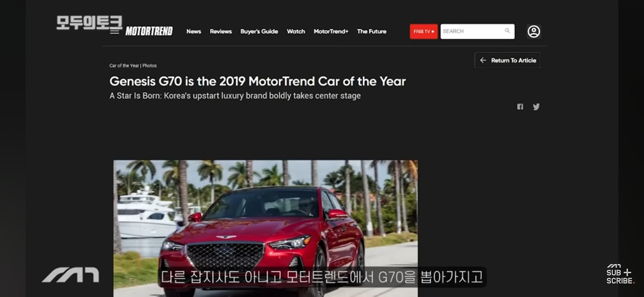Click the 모두의토크 logo overlay
644x297 pixels.
coord(90,23)
